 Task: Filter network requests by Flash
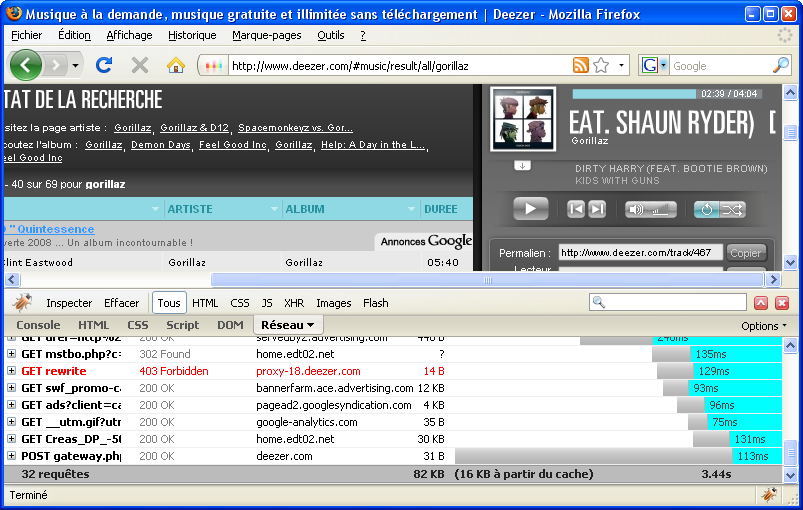click(x=375, y=303)
